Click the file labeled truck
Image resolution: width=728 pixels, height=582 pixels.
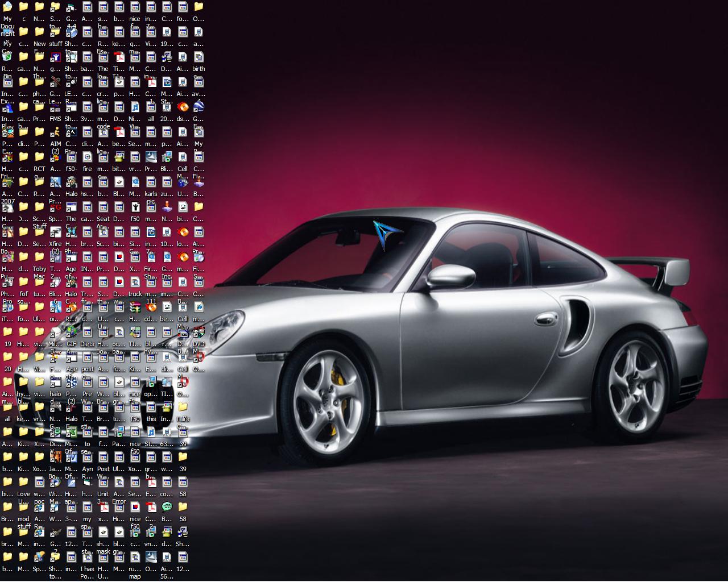pyautogui.click(x=135, y=282)
